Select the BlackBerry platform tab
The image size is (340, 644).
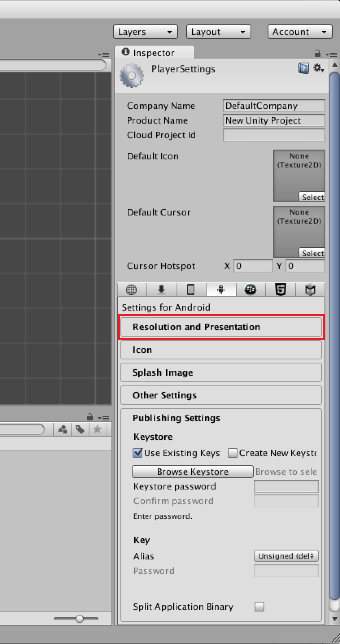coord(251,290)
